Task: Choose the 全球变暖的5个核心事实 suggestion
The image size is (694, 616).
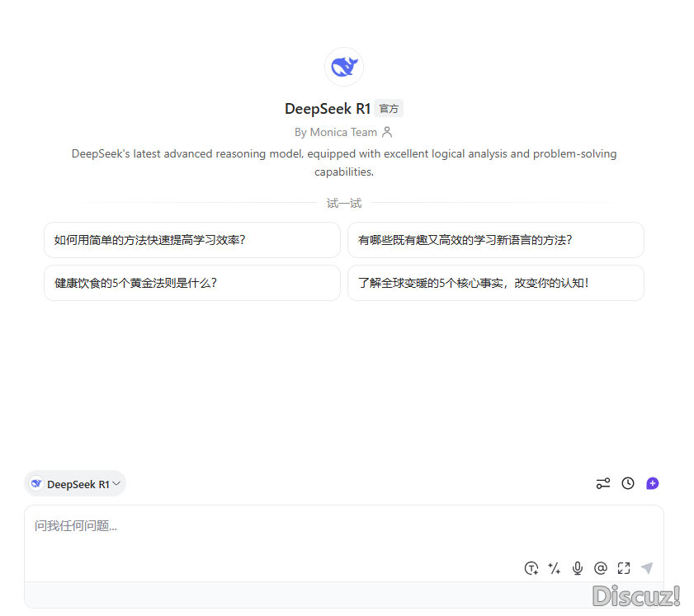Action: [x=496, y=283]
